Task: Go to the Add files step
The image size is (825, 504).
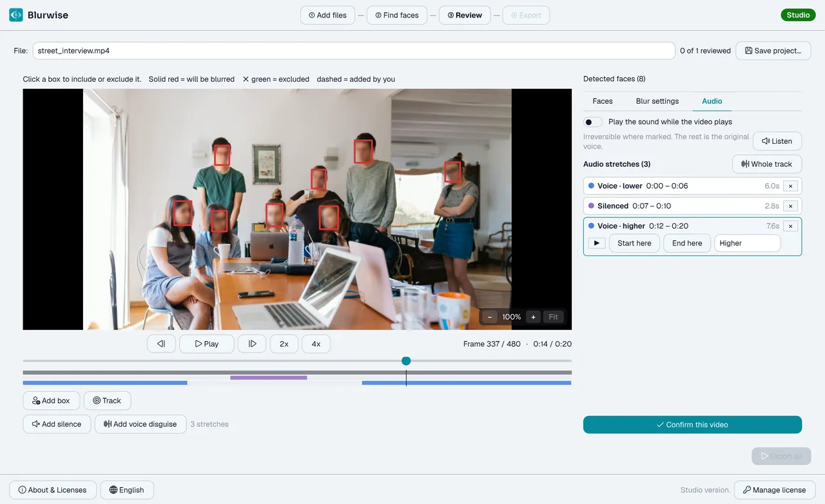Action: pyautogui.click(x=327, y=15)
